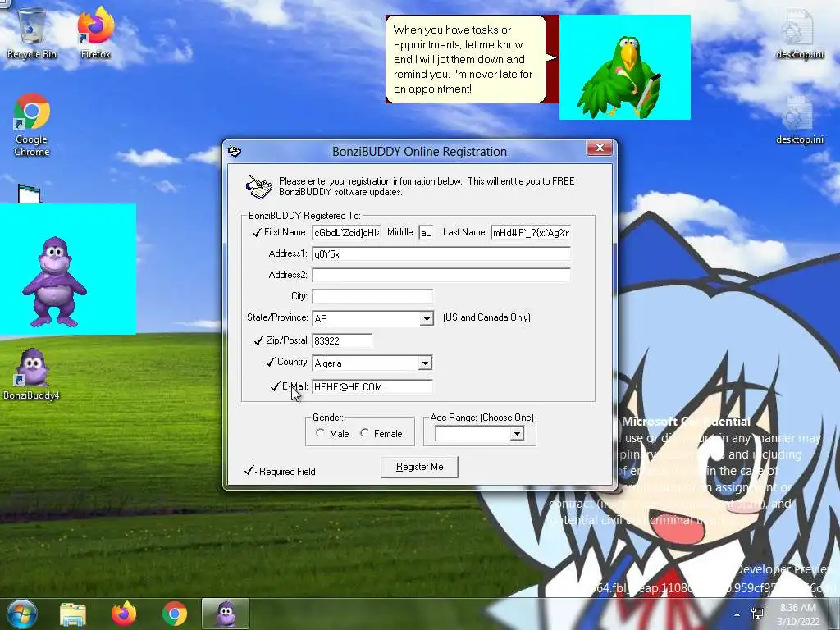
Task: Launch Chrome from the taskbar
Action: coord(174,614)
